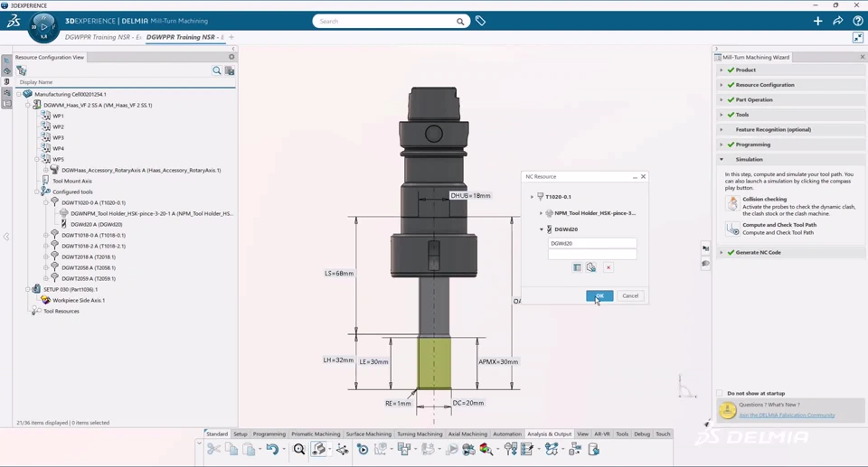
Task: Open the Resource Configuration wizard step
Action: click(x=765, y=85)
